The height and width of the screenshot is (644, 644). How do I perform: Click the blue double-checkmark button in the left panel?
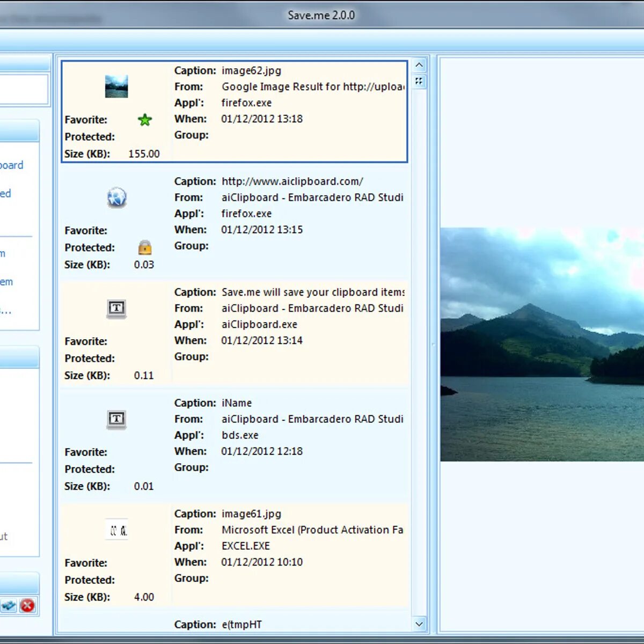[8, 606]
